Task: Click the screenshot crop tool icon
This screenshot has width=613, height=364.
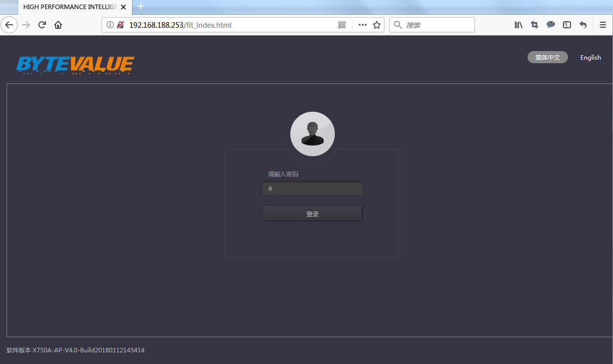Action: pyautogui.click(x=535, y=25)
